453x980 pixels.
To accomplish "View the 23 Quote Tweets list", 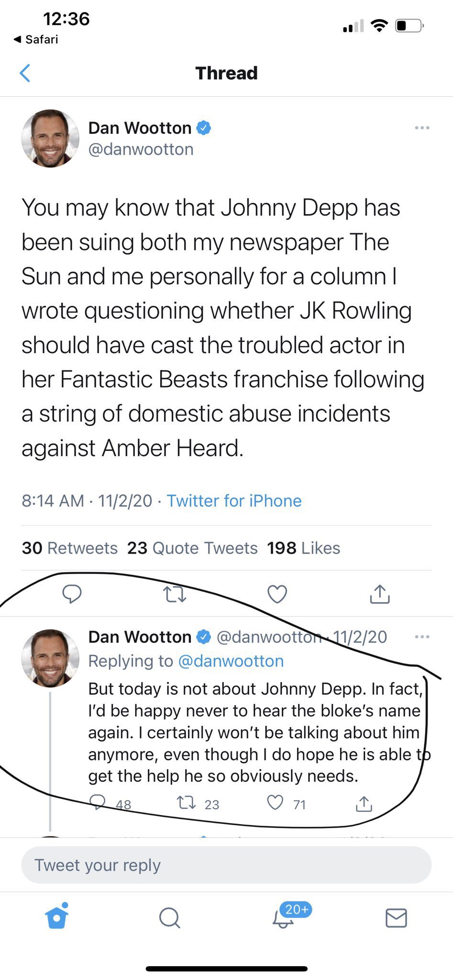I will (x=192, y=548).
